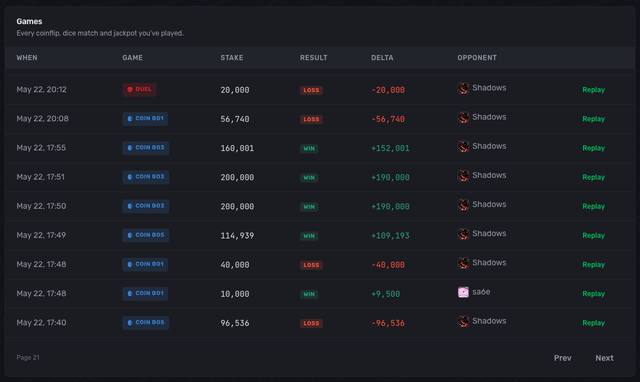Click the Games section heading

coord(29,22)
